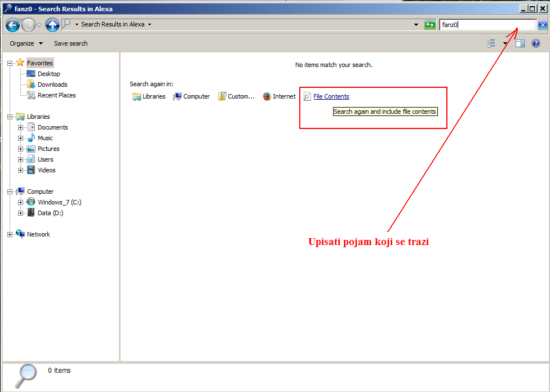Open address bar history dropdown arrow
The image size is (550, 392).
tap(416, 25)
